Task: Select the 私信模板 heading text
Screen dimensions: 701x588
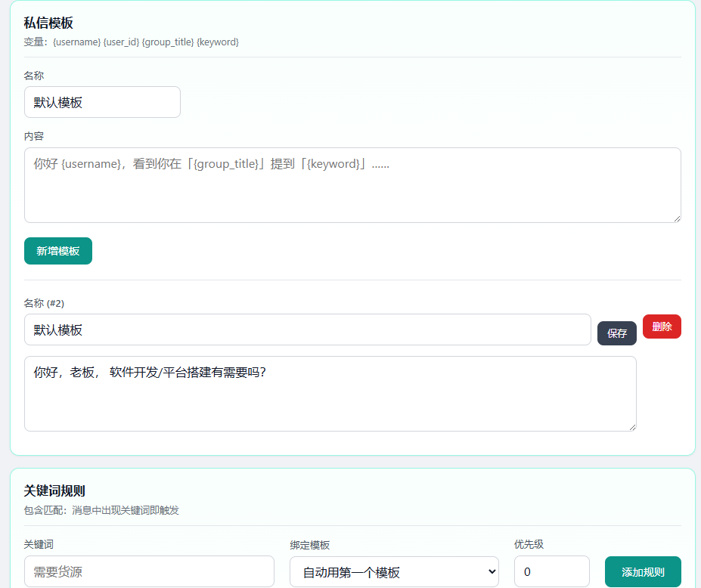Action: [48, 23]
